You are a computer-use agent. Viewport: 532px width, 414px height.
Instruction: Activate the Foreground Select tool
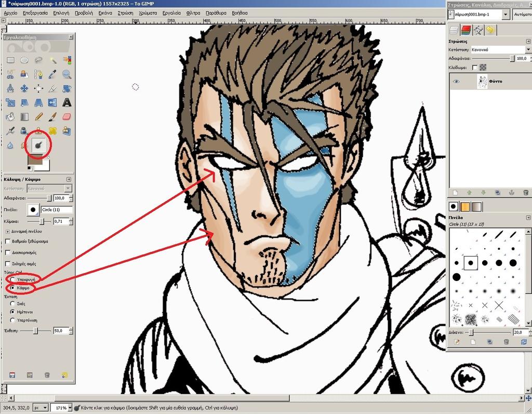click(x=24, y=74)
